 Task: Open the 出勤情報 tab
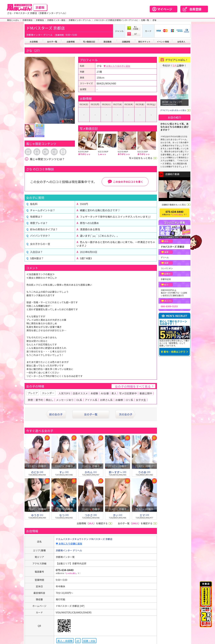click(71, 42)
